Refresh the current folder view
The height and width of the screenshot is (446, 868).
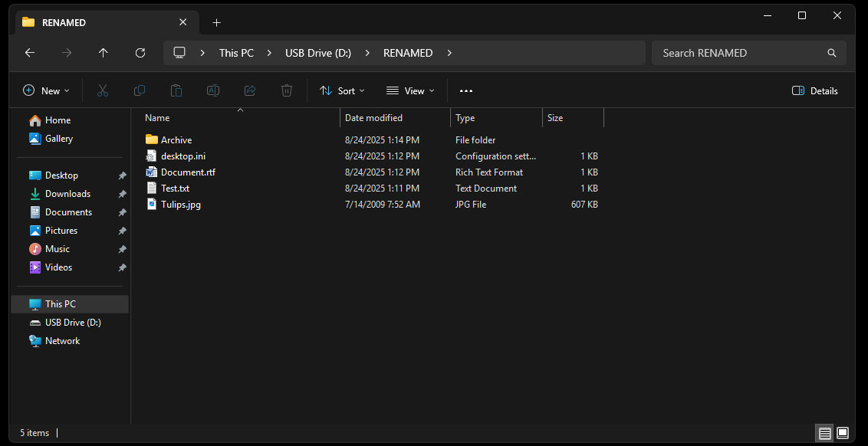[140, 53]
